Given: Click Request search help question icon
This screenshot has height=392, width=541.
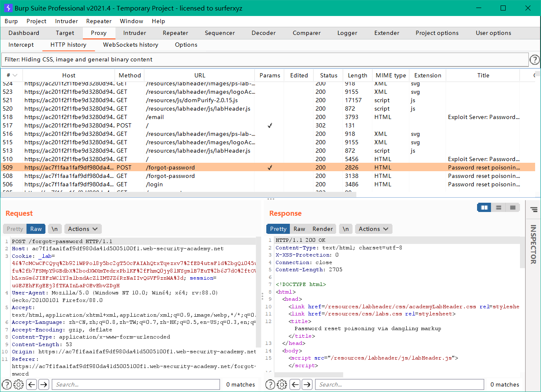Looking at the screenshot, I should [7, 384].
